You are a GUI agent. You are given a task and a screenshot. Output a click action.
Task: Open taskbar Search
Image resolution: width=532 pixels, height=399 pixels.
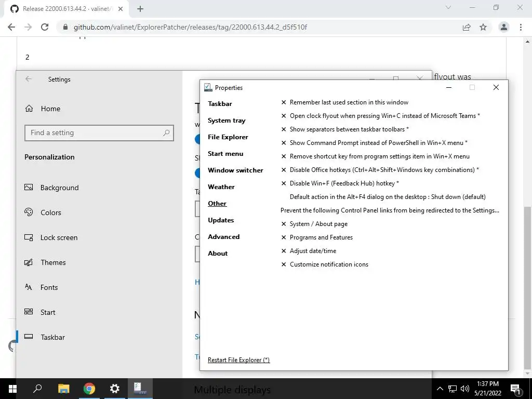coord(37,389)
